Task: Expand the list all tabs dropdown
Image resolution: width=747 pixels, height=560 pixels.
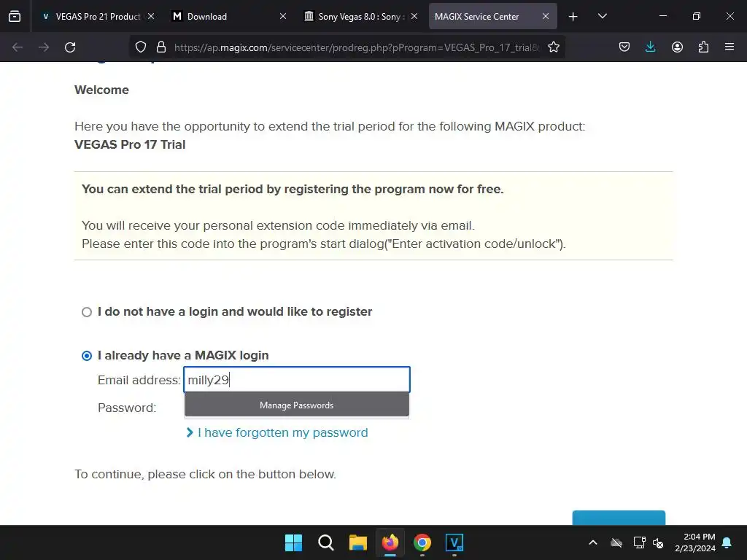Action: pyautogui.click(x=602, y=16)
